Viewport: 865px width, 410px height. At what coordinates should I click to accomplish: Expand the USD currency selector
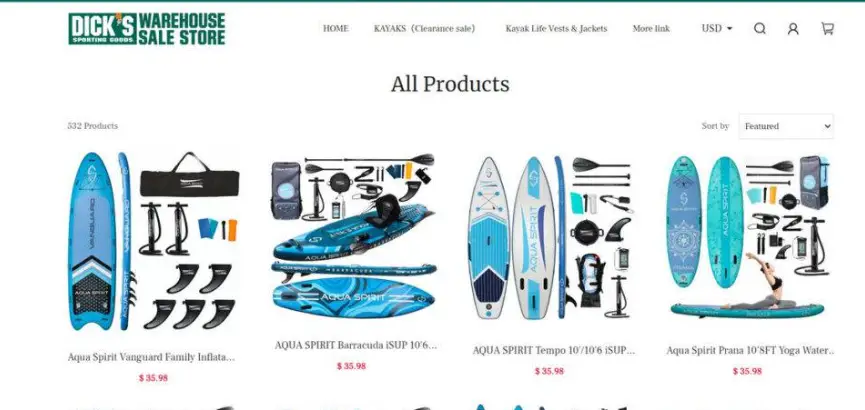[717, 28]
